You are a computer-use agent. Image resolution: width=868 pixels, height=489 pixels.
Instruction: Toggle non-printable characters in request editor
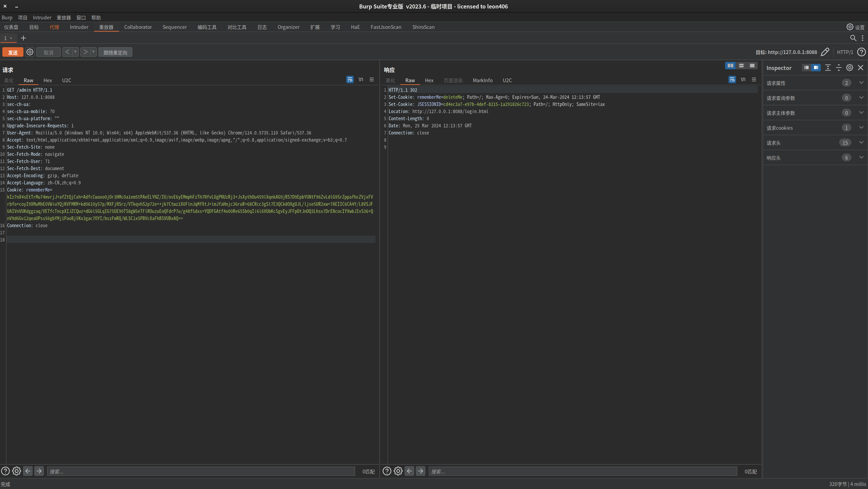pos(361,79)
